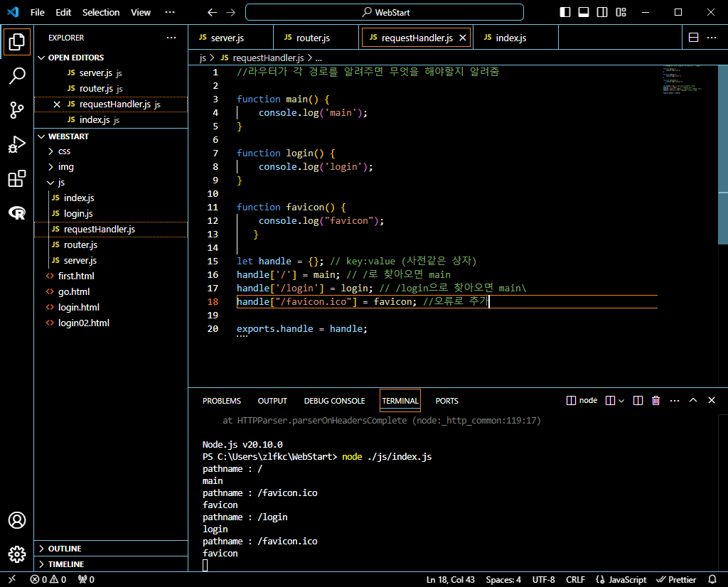This screenshot has height=587, width=728.
Task: Collapse the WEBSTART folder section
Action: (x=111, y=136)
